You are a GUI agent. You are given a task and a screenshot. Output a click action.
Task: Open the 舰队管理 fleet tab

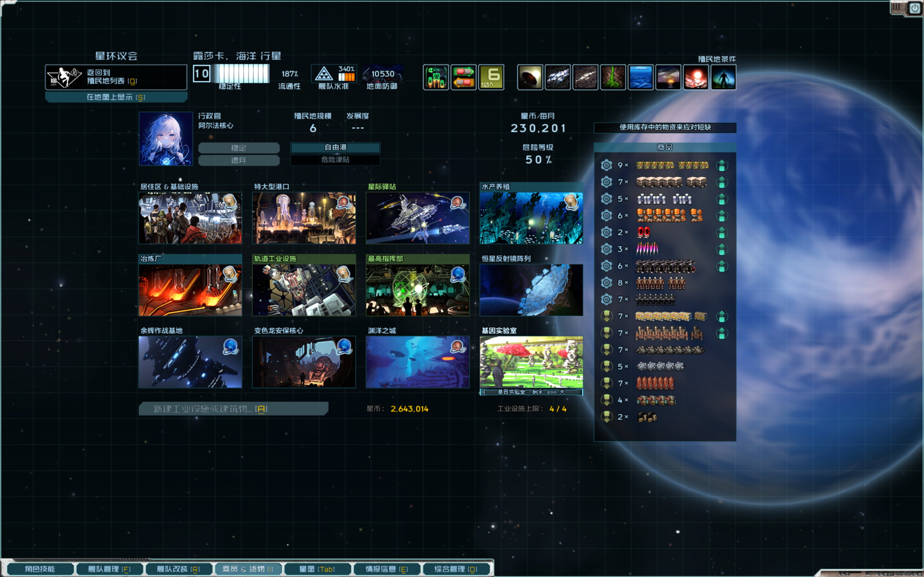[109, 569]
